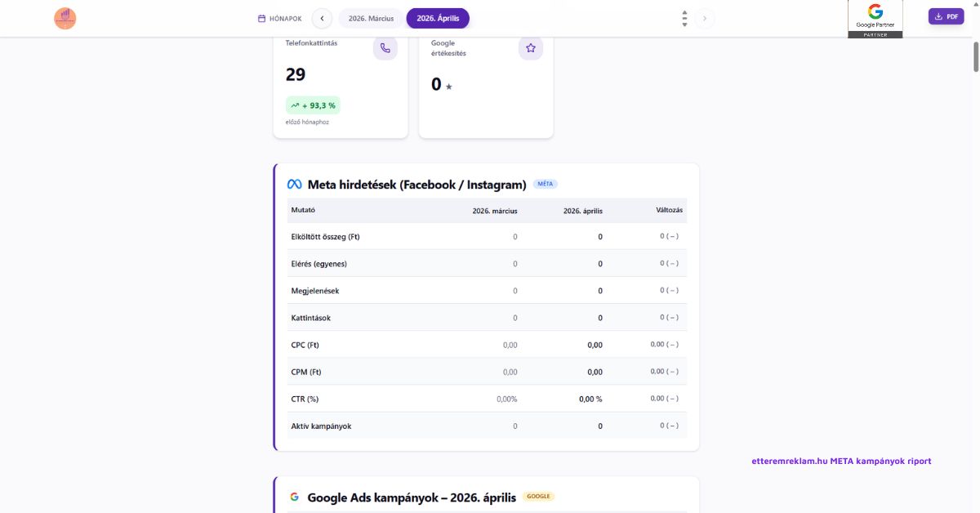Click the yellow GOOGLE badge label
Image resolution: width=980 pixels, height=513 pixels.
[538, 497]
